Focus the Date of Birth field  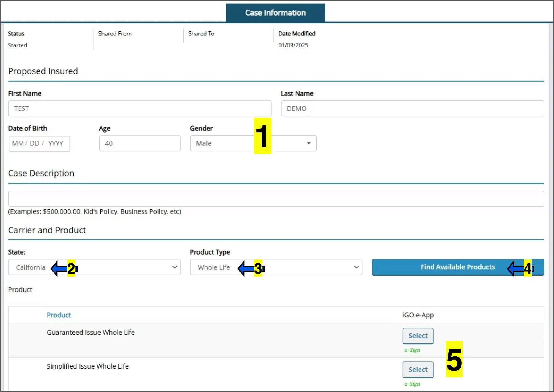[x=39, y=143]
